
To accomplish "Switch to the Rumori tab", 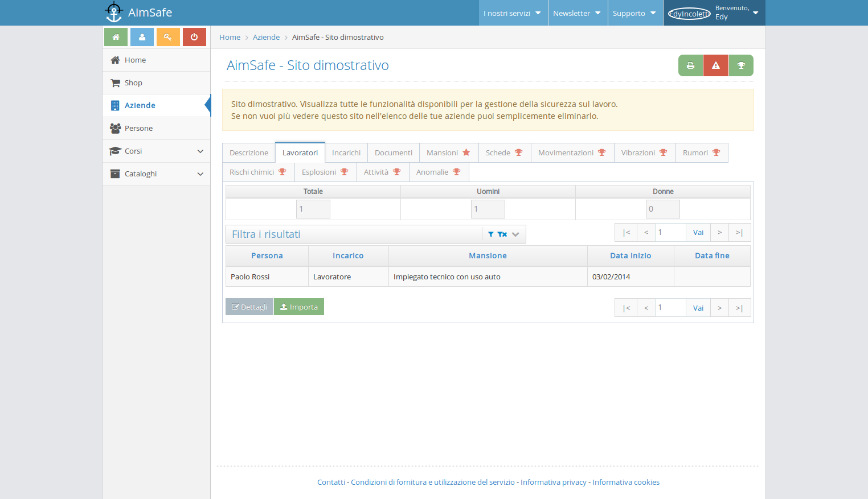I will tap(702, 152).
